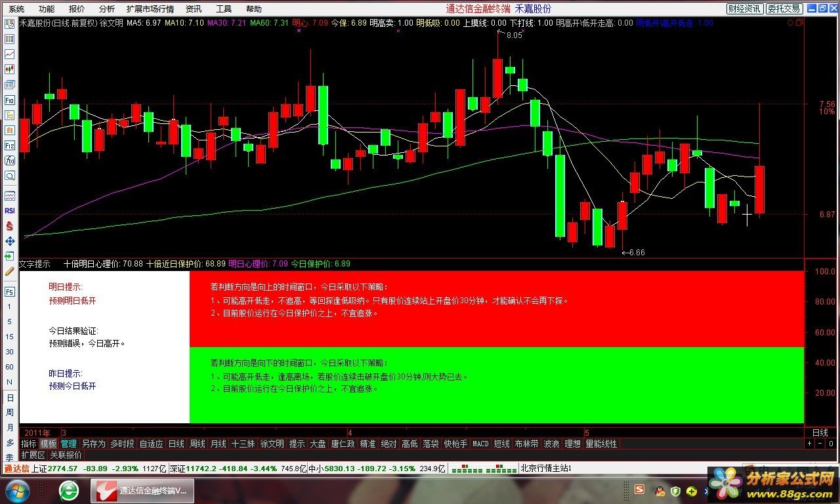The width and height of the screenshot is (840, 504).
Task: Select the 1 minute period
Action: click(10, 306)
